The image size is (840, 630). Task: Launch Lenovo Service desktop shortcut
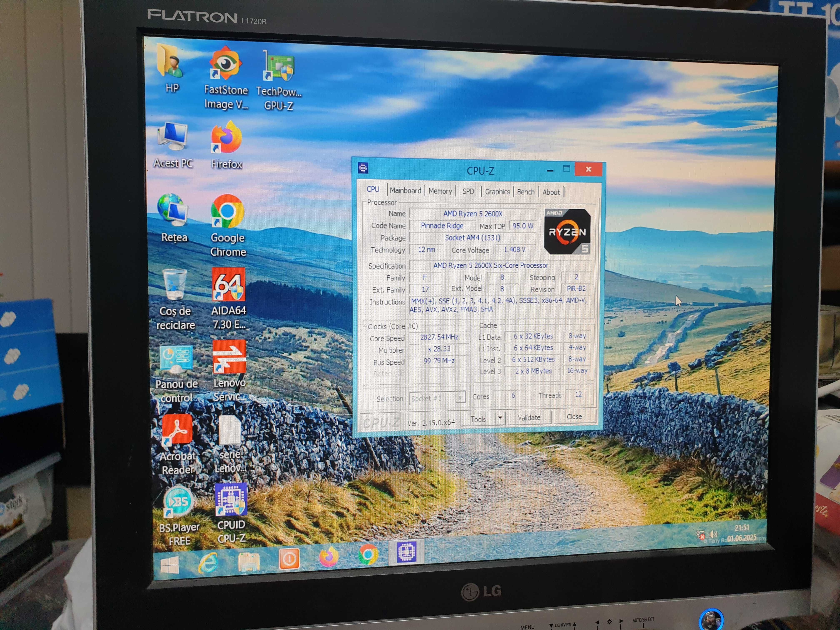pos(229,371)
